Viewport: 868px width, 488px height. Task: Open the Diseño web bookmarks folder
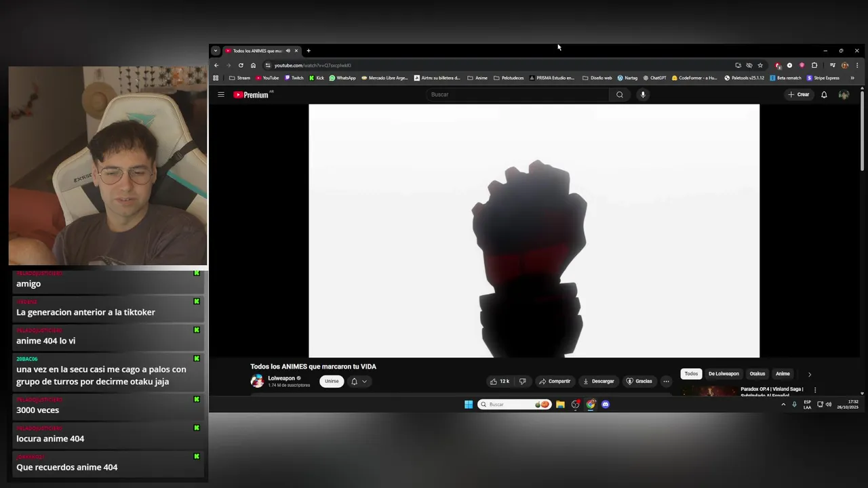[597, 78]
